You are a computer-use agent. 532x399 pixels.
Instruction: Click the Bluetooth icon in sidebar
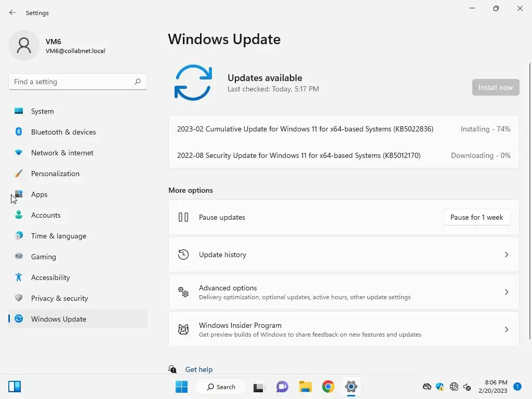[19, 131]
